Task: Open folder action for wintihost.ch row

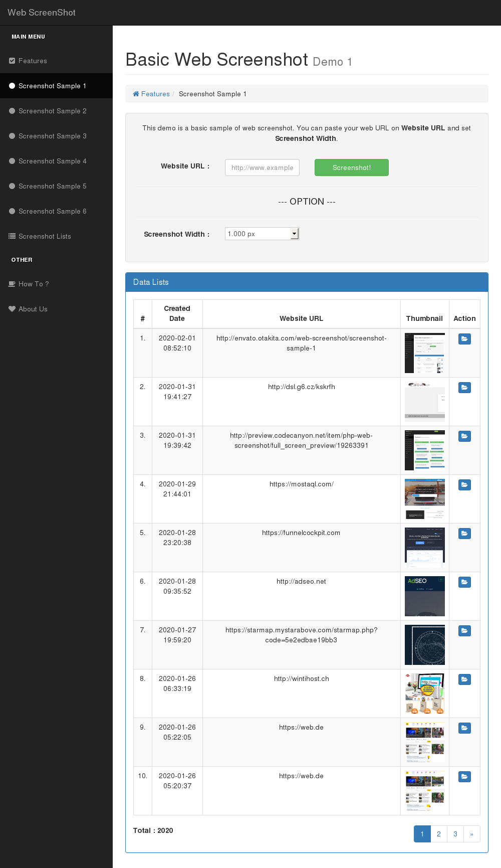Action: [x=464, y=679]
